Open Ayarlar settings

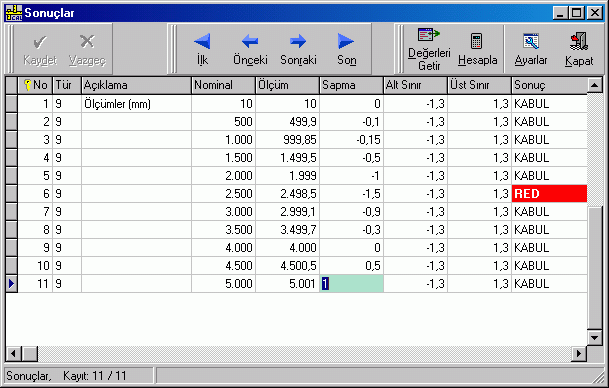(x=531, y=49)
